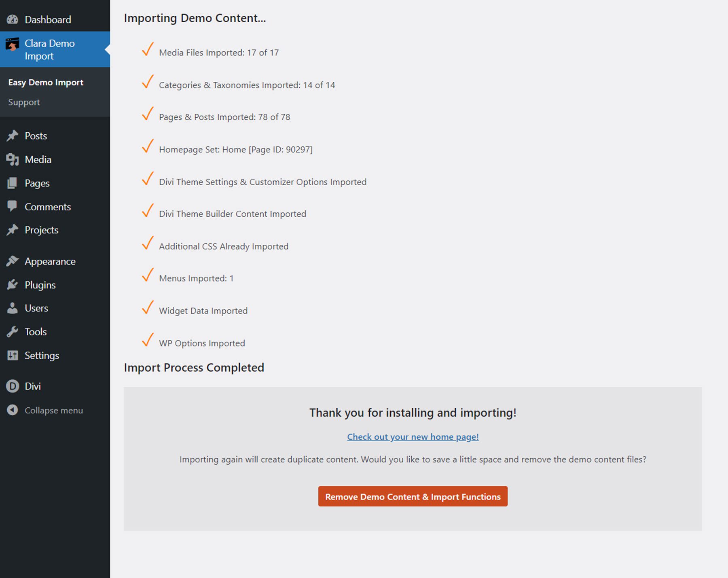Open the Support submenu item

click(x=24, y=102)
